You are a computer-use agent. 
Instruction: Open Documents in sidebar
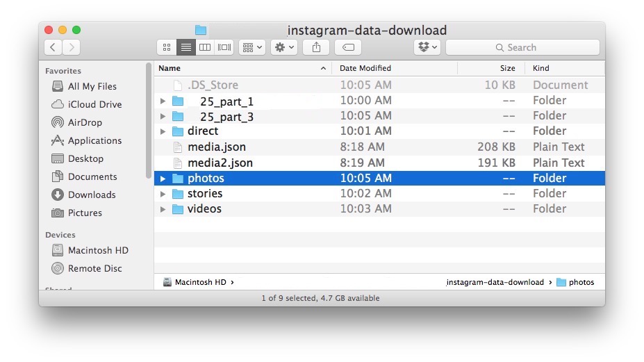click(x=84, y=176)
